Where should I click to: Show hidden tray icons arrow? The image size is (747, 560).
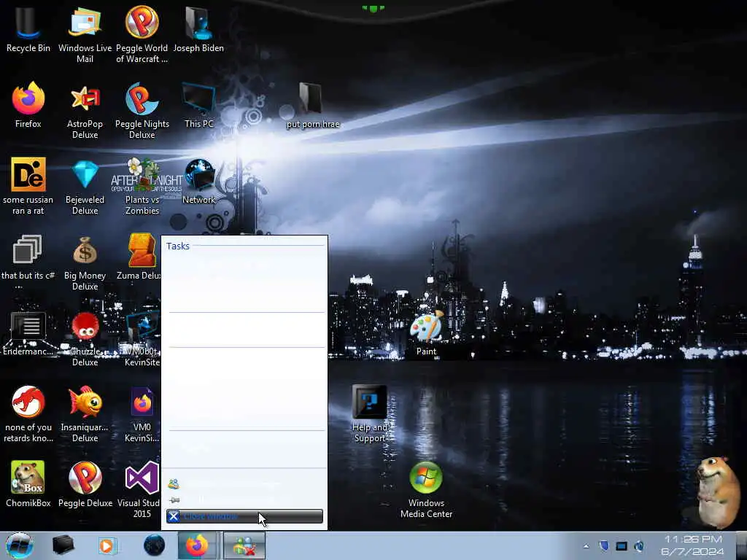click(x=586, y=546)
